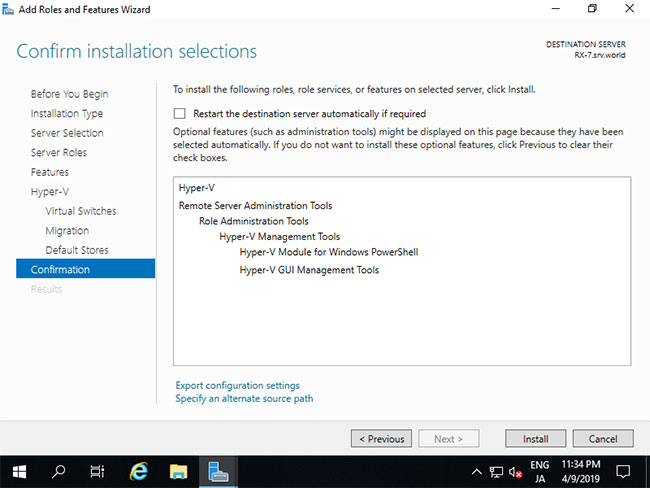Screen dimensions: 650x488
Task: Close the Add Roles and Features Wizard
Action: pos(630,9)
